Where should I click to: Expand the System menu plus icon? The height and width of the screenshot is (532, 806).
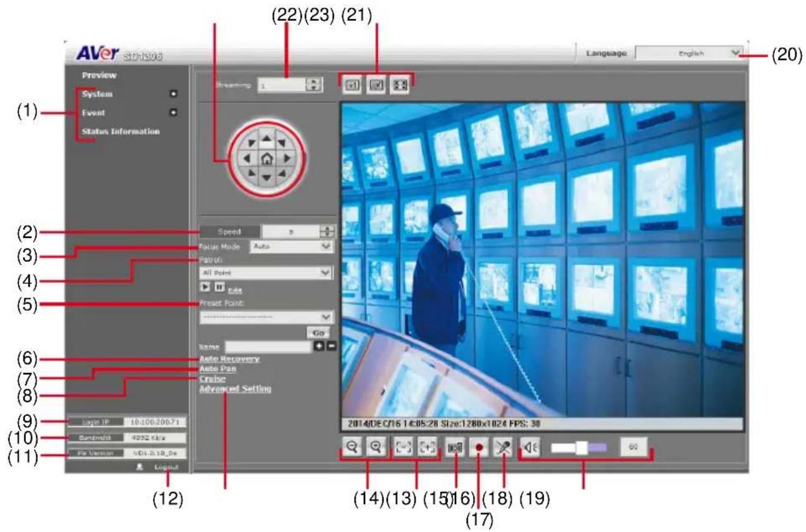tap(174, 95)
